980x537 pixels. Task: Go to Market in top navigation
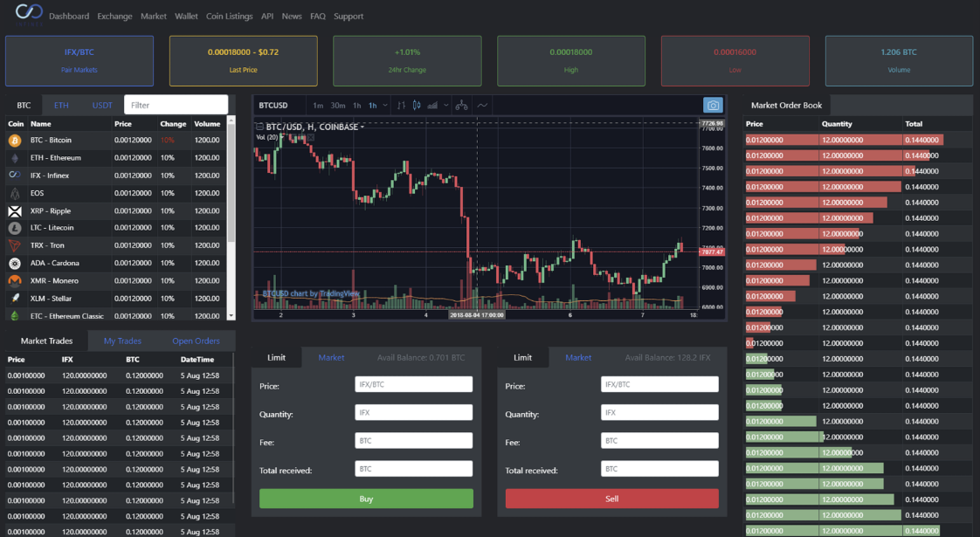153,17
